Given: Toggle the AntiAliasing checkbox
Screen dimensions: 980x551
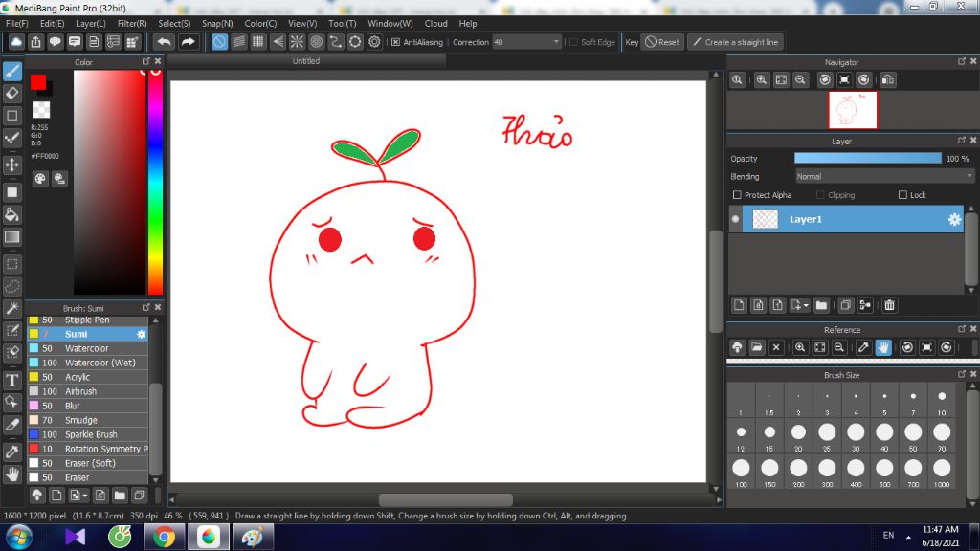Looking at the screenshot, I should click(395, 42).
